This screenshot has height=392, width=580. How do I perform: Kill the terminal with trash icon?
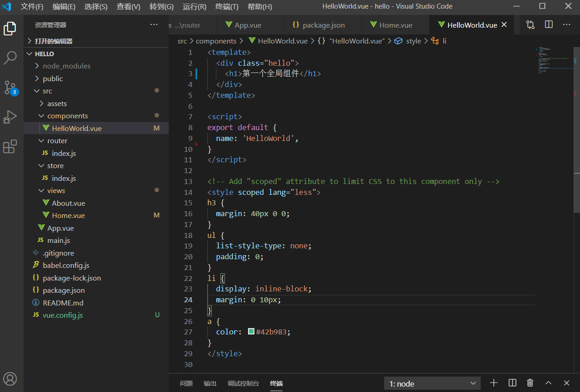[530, 383]
